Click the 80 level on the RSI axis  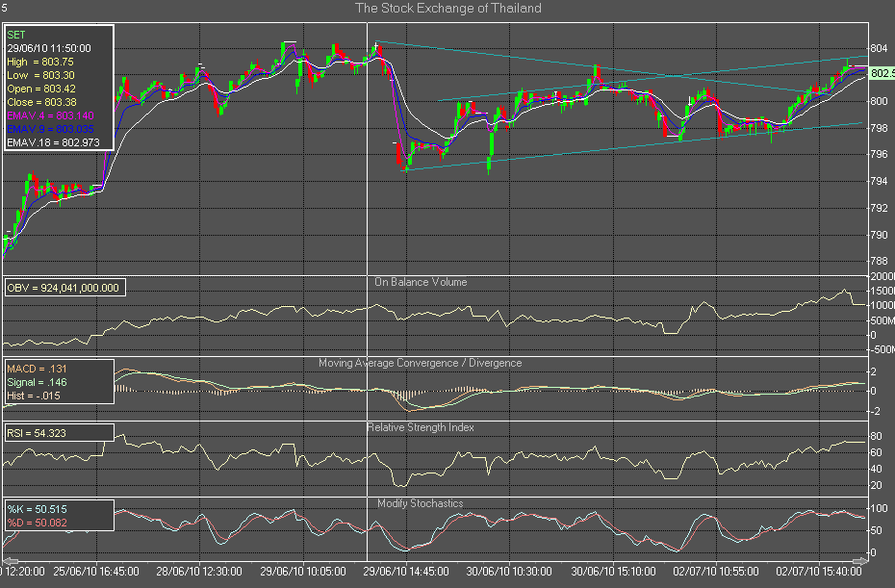(876, 437)
